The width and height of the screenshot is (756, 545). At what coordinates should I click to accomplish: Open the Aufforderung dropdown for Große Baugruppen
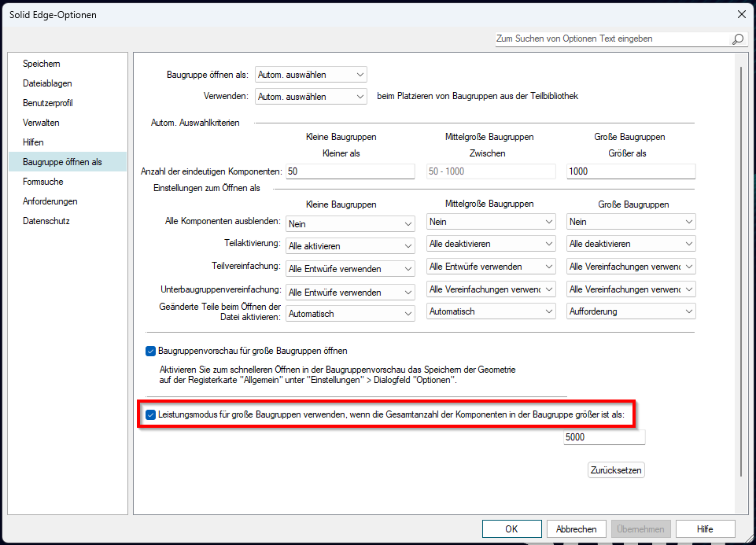pyautogui.click(x=631, y=311)
